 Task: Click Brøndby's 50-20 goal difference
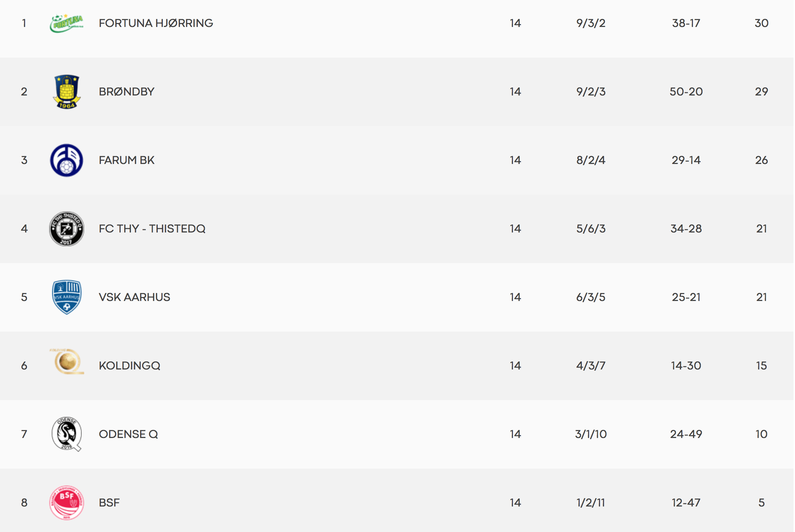coord(686,92)
